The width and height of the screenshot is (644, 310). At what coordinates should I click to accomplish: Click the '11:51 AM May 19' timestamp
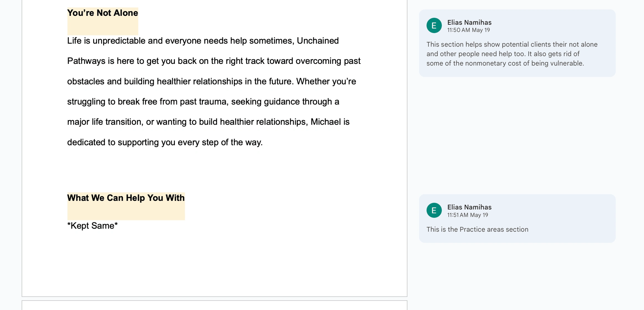468,215
